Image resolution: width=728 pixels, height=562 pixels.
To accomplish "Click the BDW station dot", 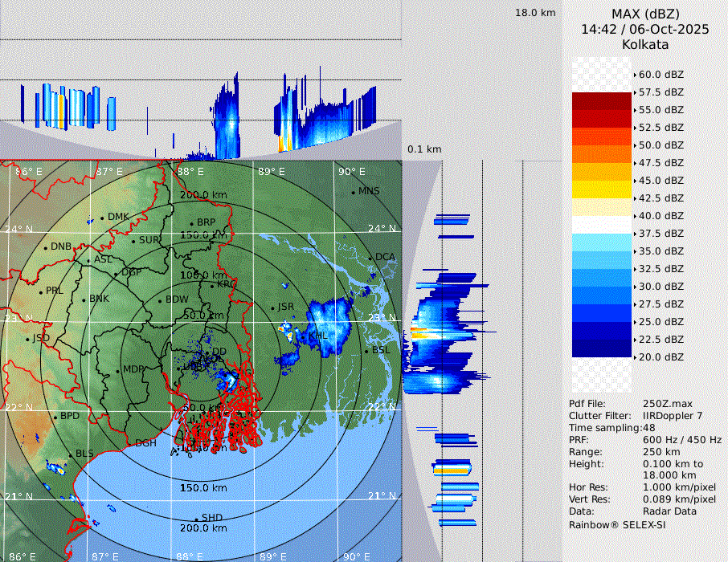I will pos(161,301).
